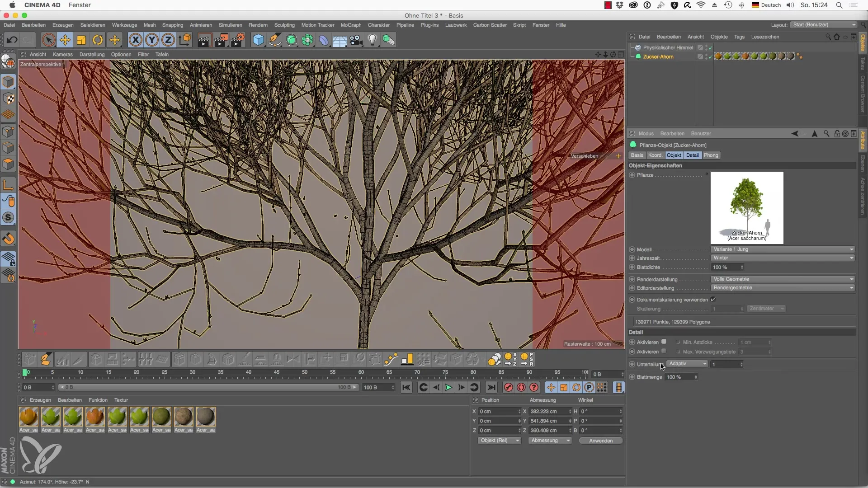This screenshot has width=868, height=488.
Task: Open the Kameras viewport menu
Action: click(x=62, y=54)
